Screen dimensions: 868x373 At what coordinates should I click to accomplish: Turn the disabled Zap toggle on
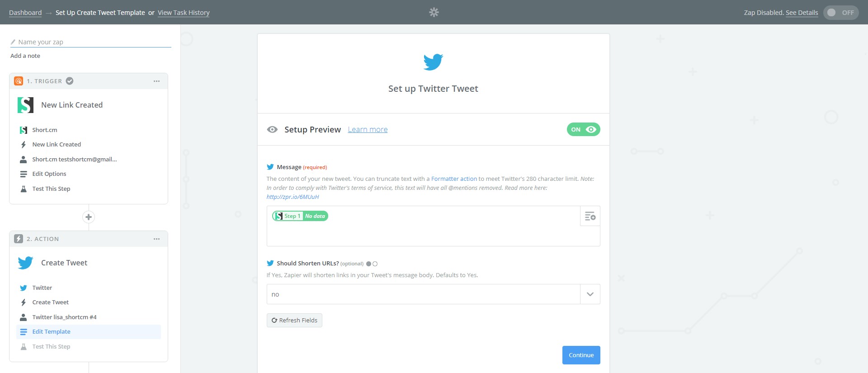point(840,12)
